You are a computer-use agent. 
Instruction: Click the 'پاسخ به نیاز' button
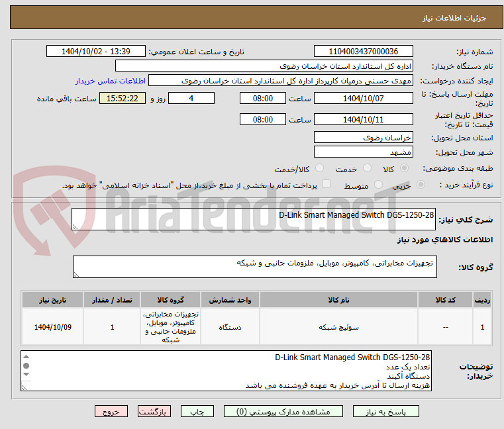tap(385, 411)
